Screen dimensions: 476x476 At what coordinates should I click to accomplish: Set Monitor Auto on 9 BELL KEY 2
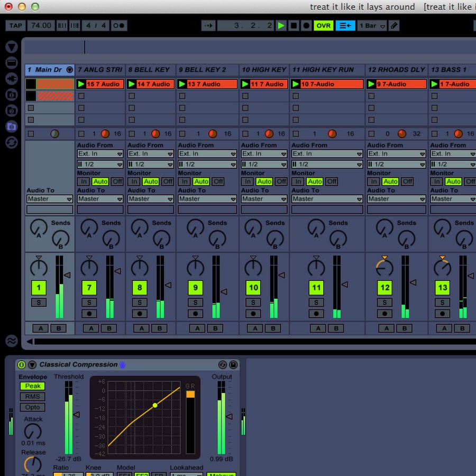pyautogui.click(x=201, y=181)
